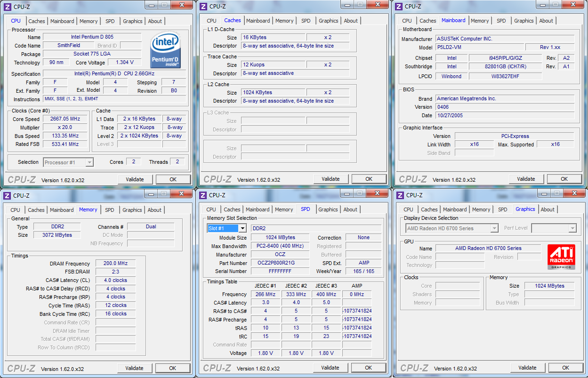Open the Slot #1 memory slot dropdown
588x378 pixels.
[242, 228]
